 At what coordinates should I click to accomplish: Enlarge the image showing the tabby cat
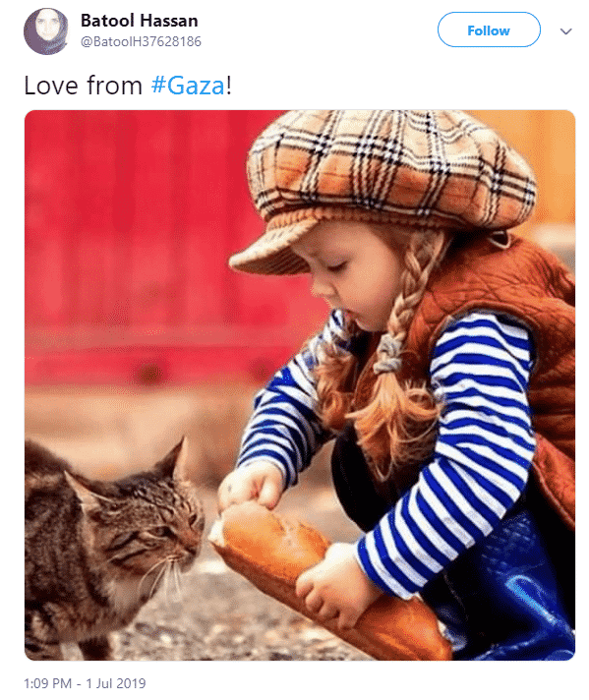(x=300, y=385)
